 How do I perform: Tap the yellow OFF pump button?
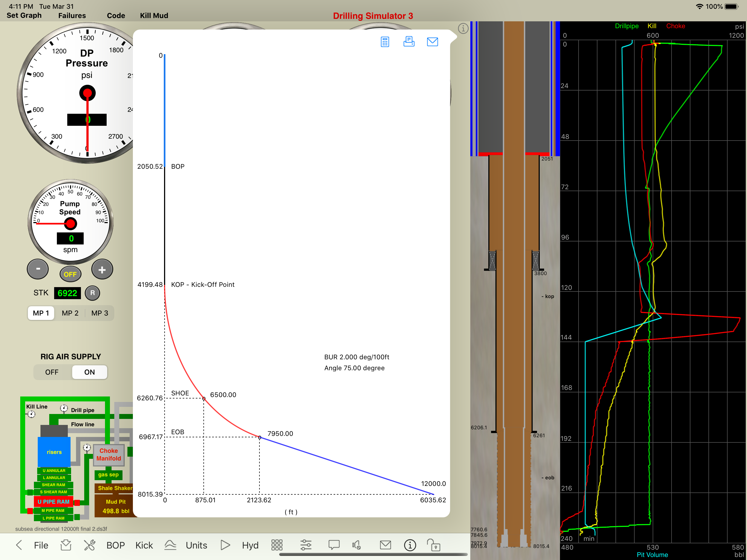[70, 274]
